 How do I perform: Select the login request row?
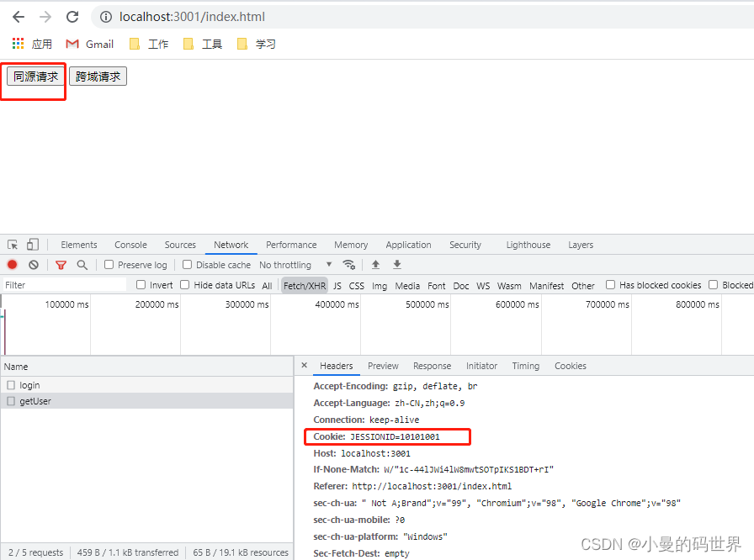(x=30, y=385)
